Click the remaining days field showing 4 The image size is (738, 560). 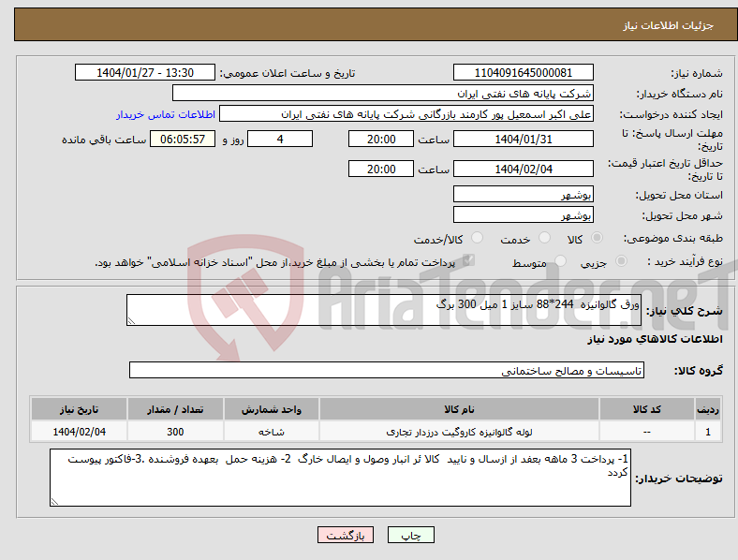click(280, 139)
